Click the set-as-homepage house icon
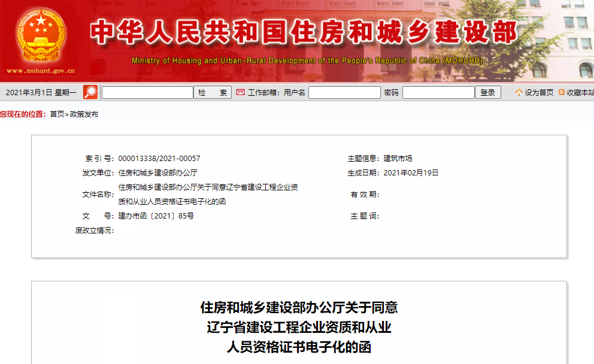This screenshot has height=364, width=594. coord(519,92)
